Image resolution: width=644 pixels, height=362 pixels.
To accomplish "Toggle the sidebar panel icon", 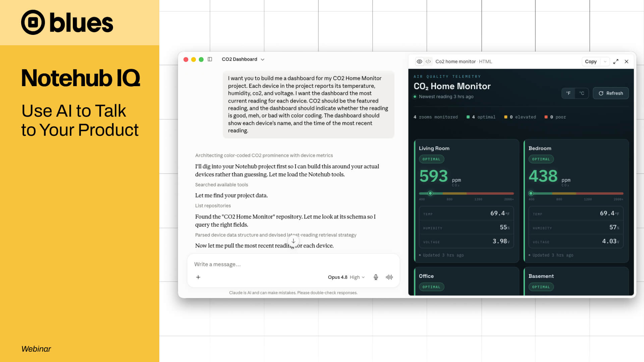I will [x=210, y=59].
